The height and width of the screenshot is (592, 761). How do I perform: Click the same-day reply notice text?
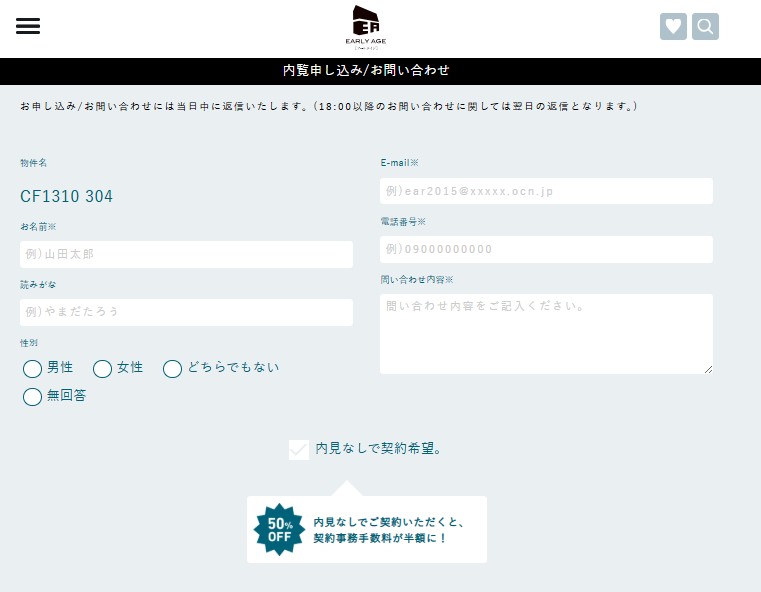pyautogui.click(x=328, y=106)
